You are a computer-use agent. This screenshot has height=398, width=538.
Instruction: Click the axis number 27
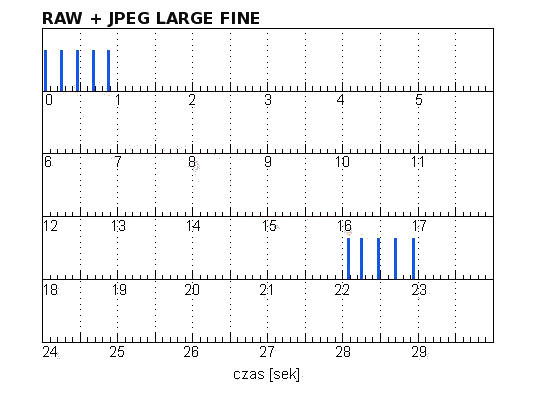coord(267,352)
